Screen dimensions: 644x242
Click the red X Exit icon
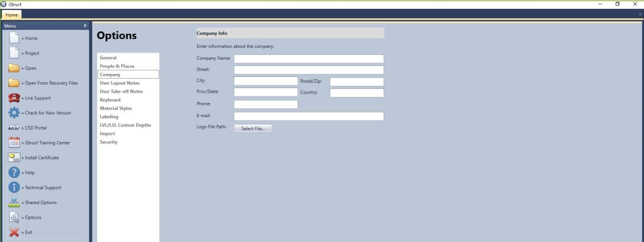point(14,232)
